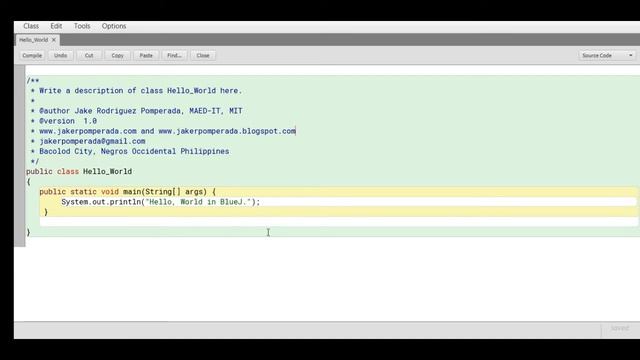
Task: Click the Compile button
Action: pos(32,56)
